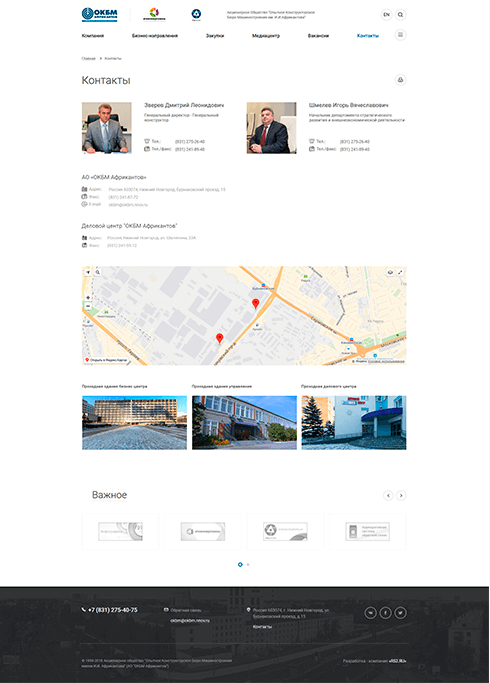Open the Росатом banner in Важное
The height and width of the screenshot is (683, 490).
pyautogui.click(x=285, y=531)
